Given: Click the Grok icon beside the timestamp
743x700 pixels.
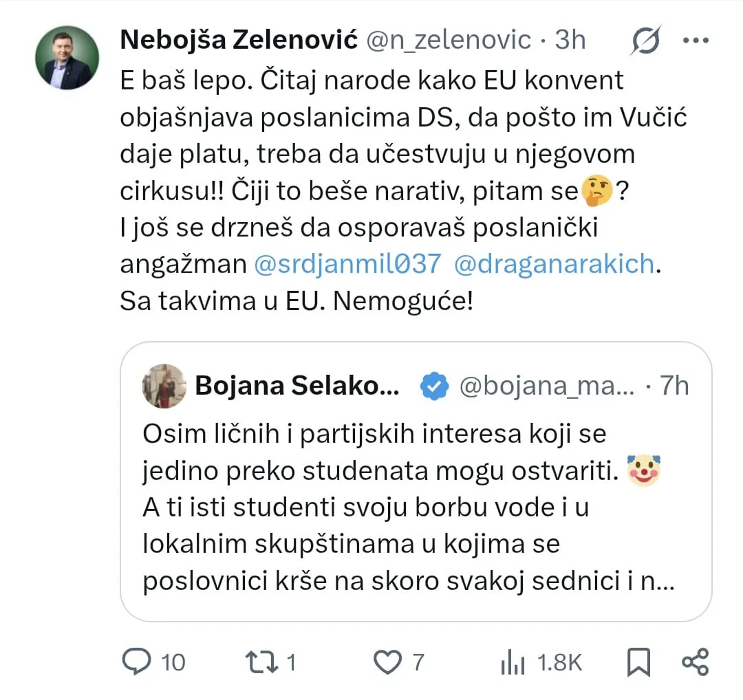Looking at the screenshot, I should tap(645, 41).
